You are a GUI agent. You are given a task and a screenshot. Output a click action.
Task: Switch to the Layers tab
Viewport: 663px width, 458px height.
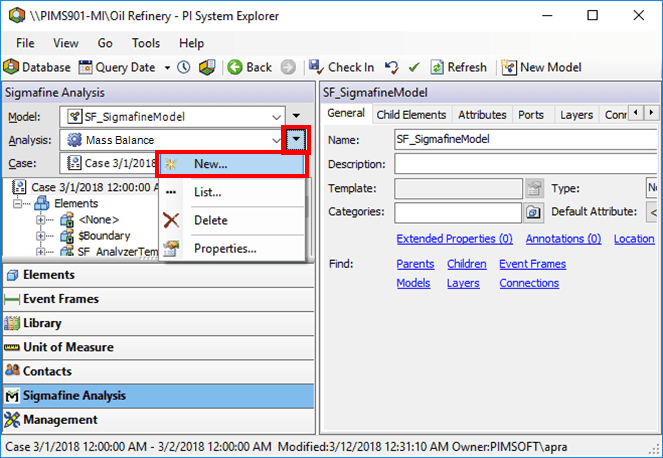(576, 115)
